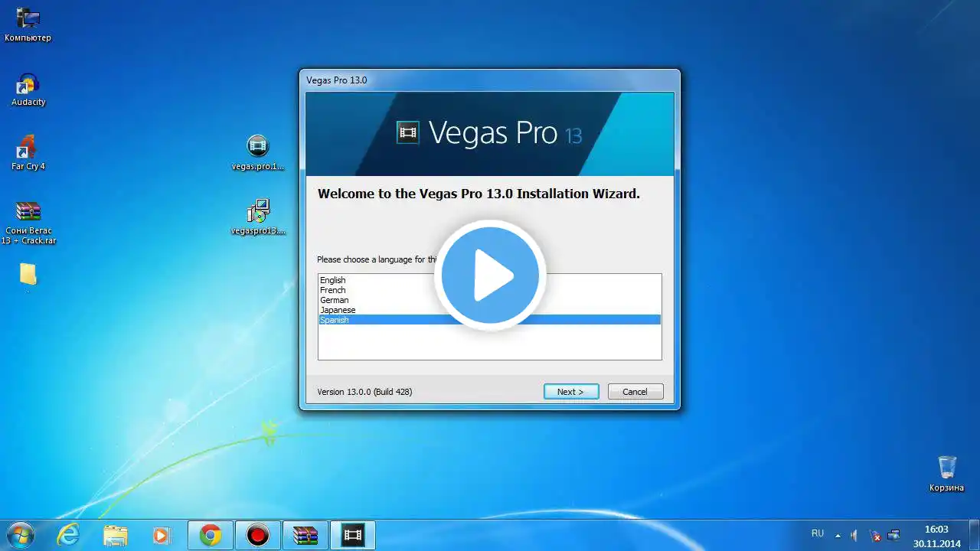Select the vegas.pro.1... film reel desktop icon
This screenshot has width=980, height=551.
click(x=258, y=153)
